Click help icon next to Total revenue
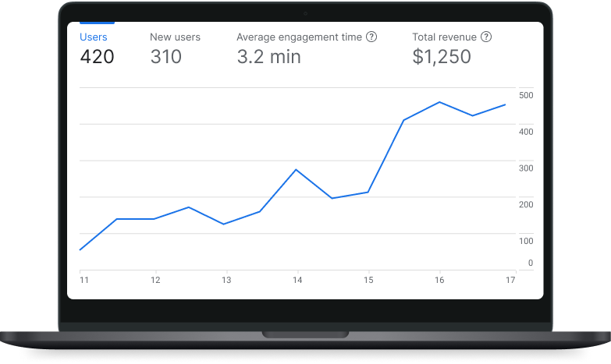Viewport: 611px width, 364px height. coord(486,37)
